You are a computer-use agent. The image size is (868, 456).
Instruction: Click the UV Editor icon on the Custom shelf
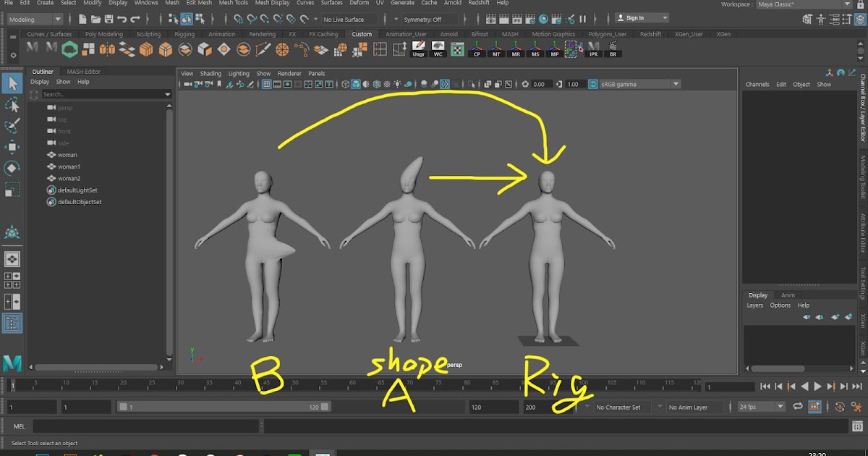(x=457, y=49)
